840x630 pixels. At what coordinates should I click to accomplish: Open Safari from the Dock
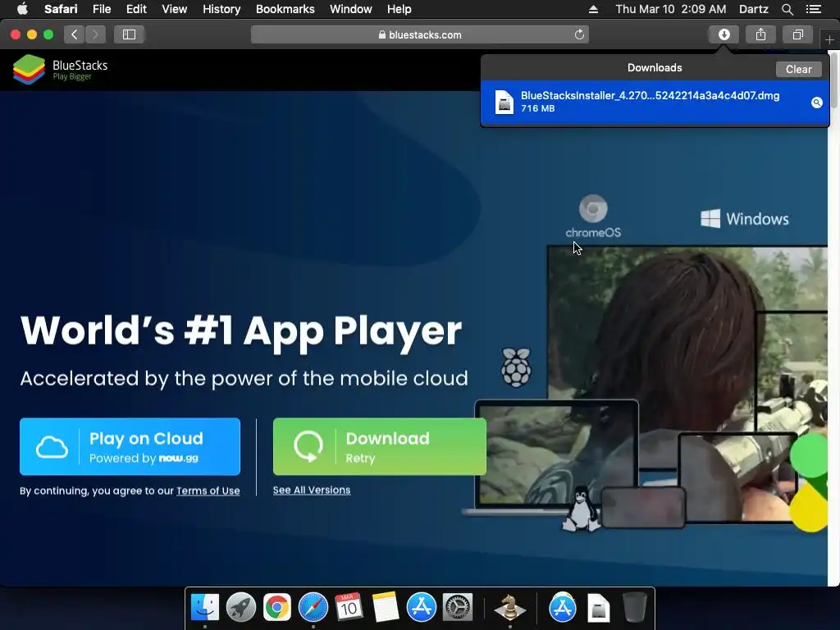[x=313, y=608]
